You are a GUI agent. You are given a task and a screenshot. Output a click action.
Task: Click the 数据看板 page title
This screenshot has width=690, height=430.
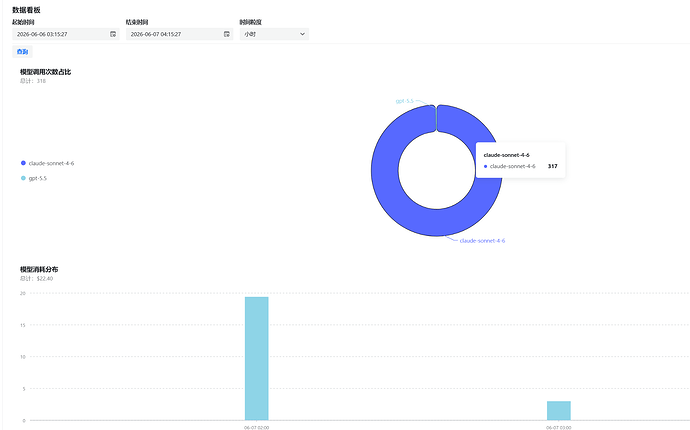26,10
